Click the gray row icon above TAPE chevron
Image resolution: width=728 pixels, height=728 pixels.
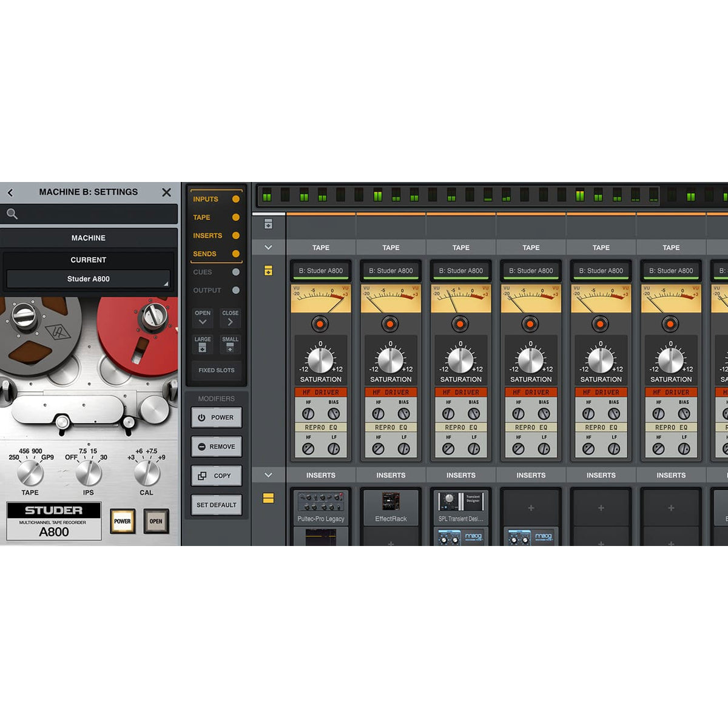point(268,224)
